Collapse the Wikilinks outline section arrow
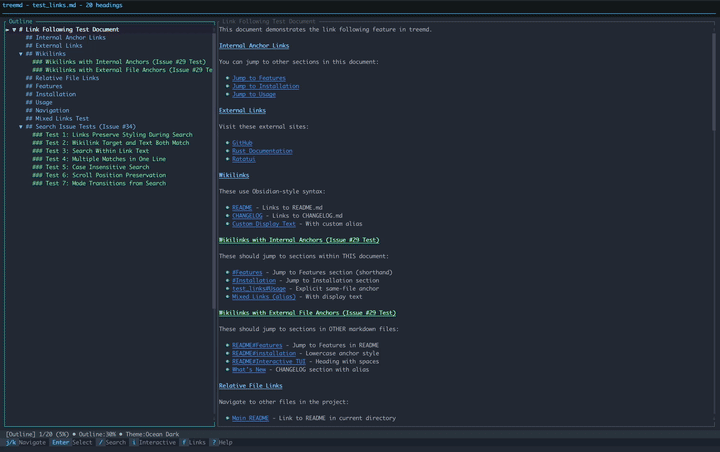The height and width of the screenshot is (452, 720). coord(21,54)
